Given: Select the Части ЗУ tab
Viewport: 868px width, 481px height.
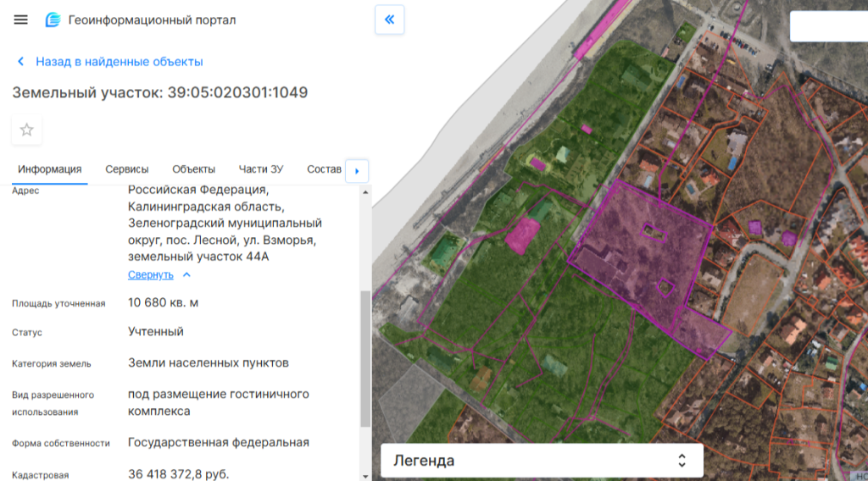Looking at the screenshot, I should (260, 169).
